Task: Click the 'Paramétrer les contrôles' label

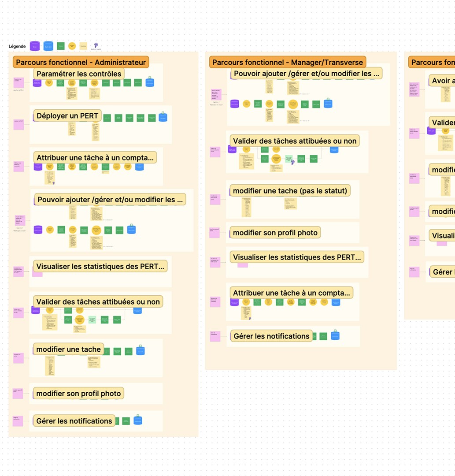Action: tap(79, 74)
